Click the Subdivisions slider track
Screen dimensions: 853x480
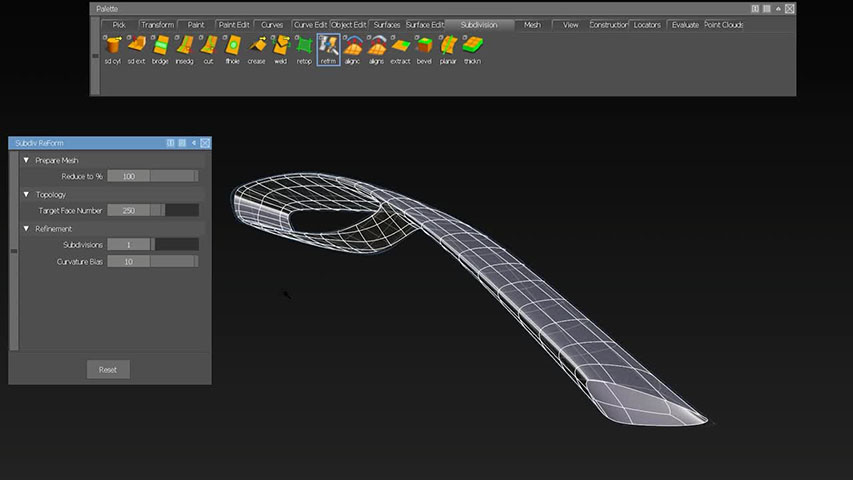pyautogui.click(x=175, y=245)
